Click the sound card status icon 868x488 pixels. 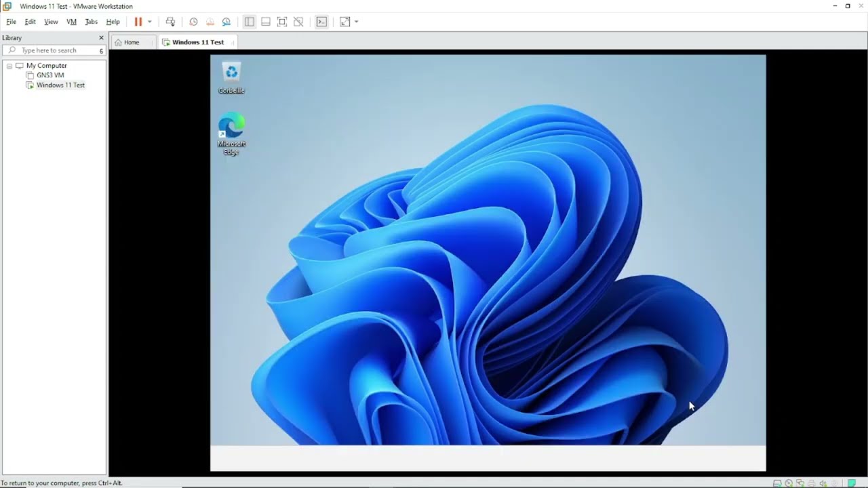click(x=823, y=483)
